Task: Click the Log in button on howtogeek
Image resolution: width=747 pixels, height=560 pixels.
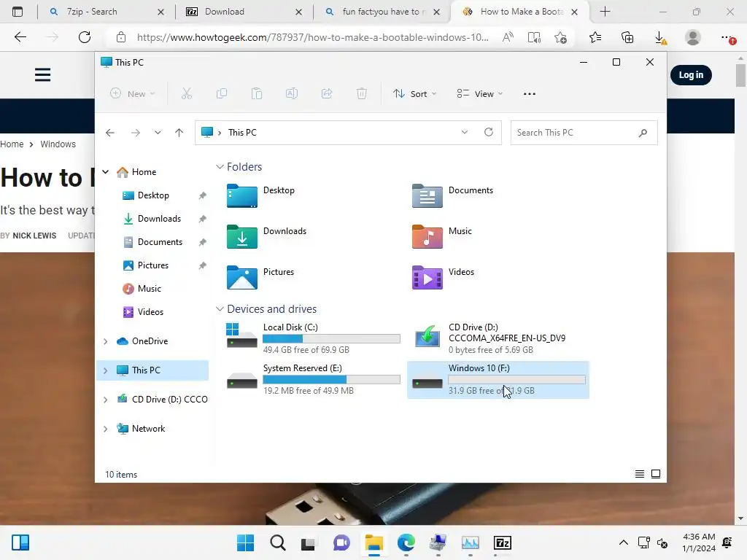Action: click(x=691, y=75)
